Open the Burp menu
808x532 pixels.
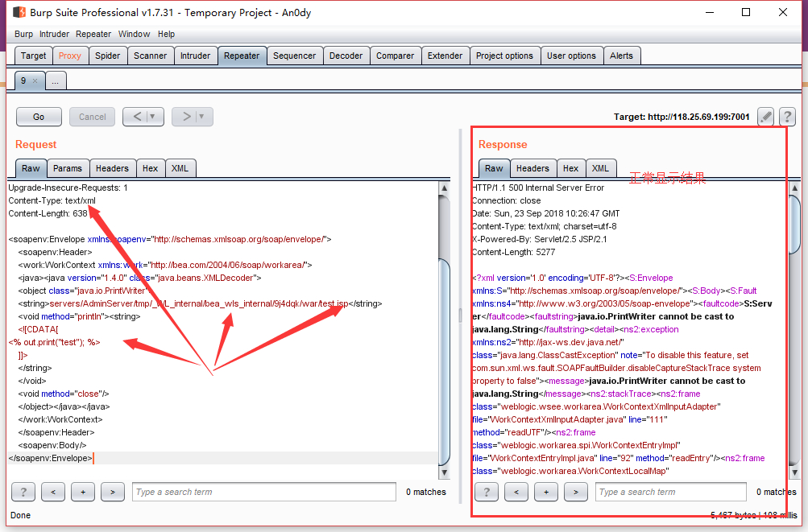[23, 34]
